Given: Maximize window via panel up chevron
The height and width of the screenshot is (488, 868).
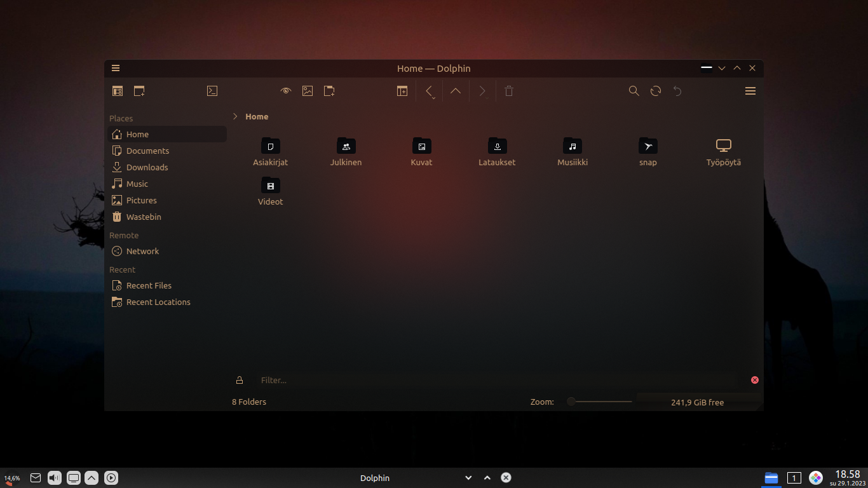Looking at the screenshot, I should click(x=487, y=478).
